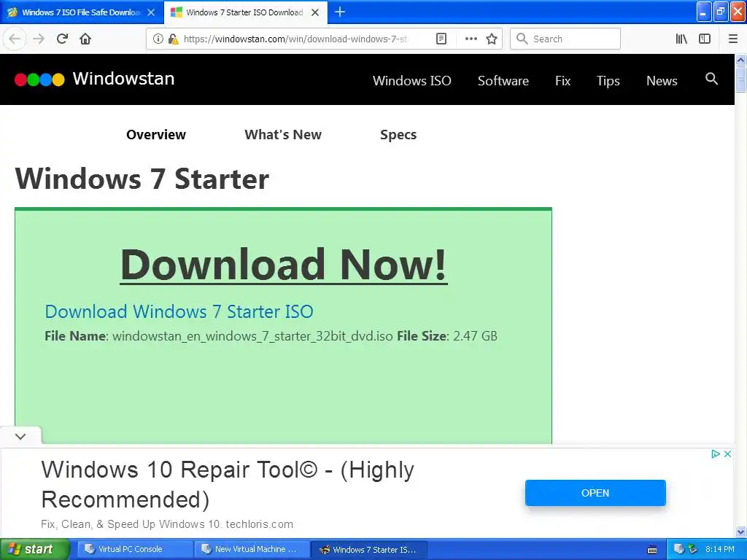747x560 pixels.
Task: Click the address bar URL field
Action: (295, 39)
